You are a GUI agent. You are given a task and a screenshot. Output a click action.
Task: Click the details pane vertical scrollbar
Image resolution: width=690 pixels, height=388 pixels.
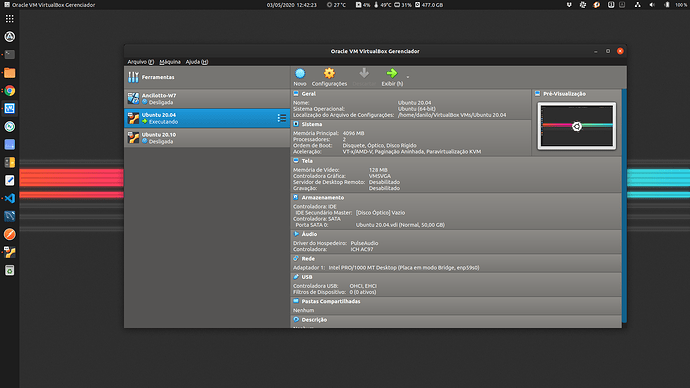pyautogui.click(x=624, y=206)
